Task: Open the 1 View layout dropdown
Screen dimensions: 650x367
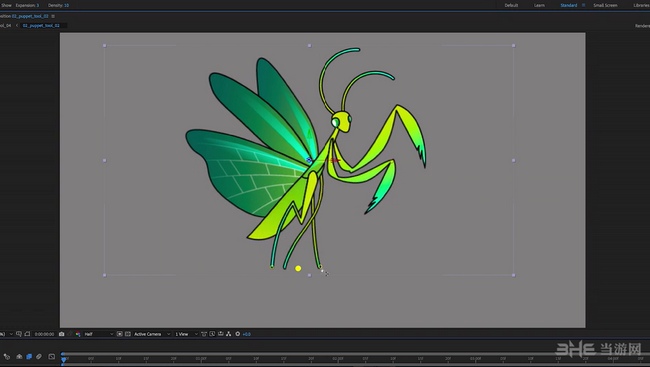Action: (186, 334)
